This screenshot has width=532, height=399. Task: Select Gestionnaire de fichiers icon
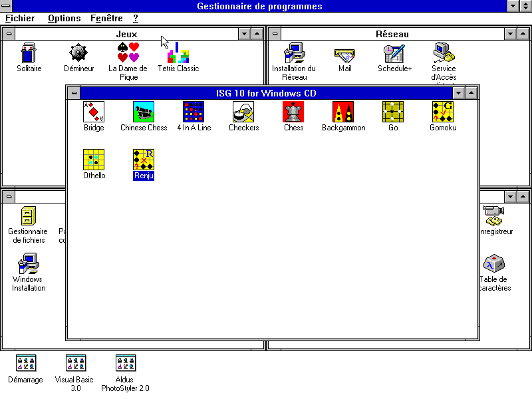click(x=29, y=215)
